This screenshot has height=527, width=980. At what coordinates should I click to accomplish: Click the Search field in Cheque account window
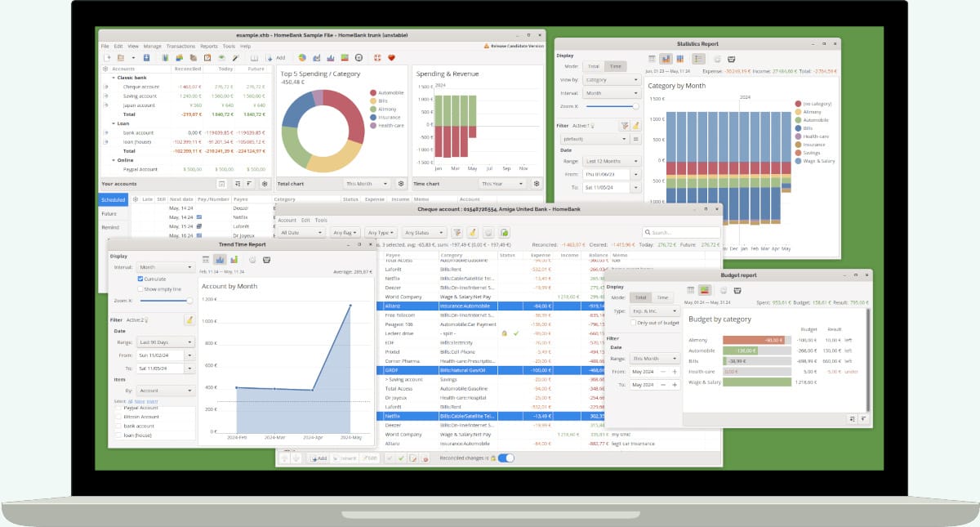click(681, 233)
